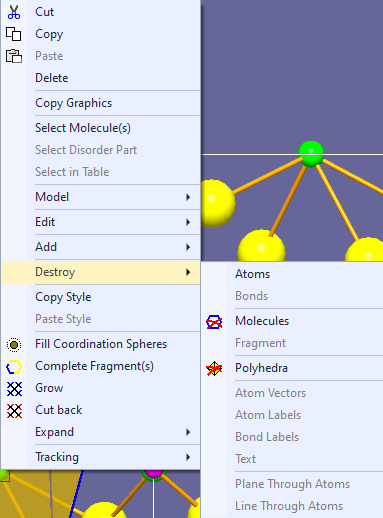The image size is (383, 518).
Task: Choose Complete Fragment(s) entry
Action: pos(101,366)
